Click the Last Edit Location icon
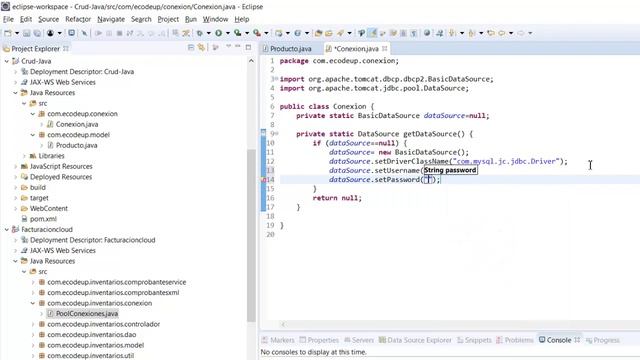The height and width of the screenshot is (360, 640). tap(491, 33)
